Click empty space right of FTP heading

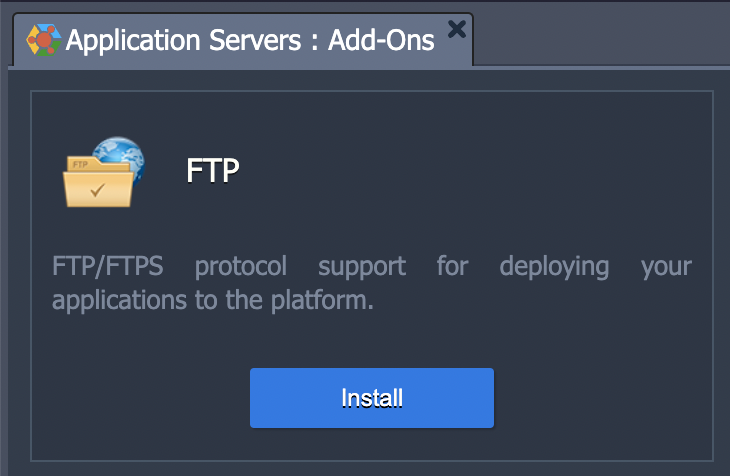point(466,170)
